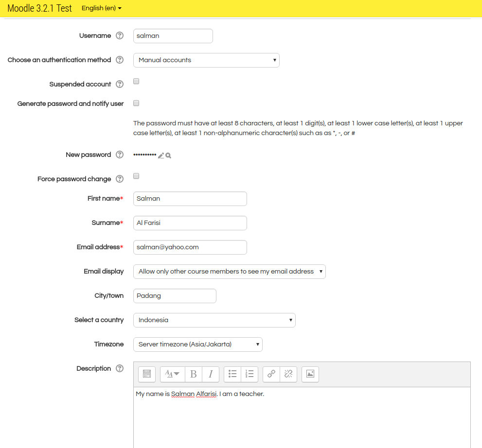
Task: Toggle italic formatting in the Description editor
Action: [x=211, y=374]
